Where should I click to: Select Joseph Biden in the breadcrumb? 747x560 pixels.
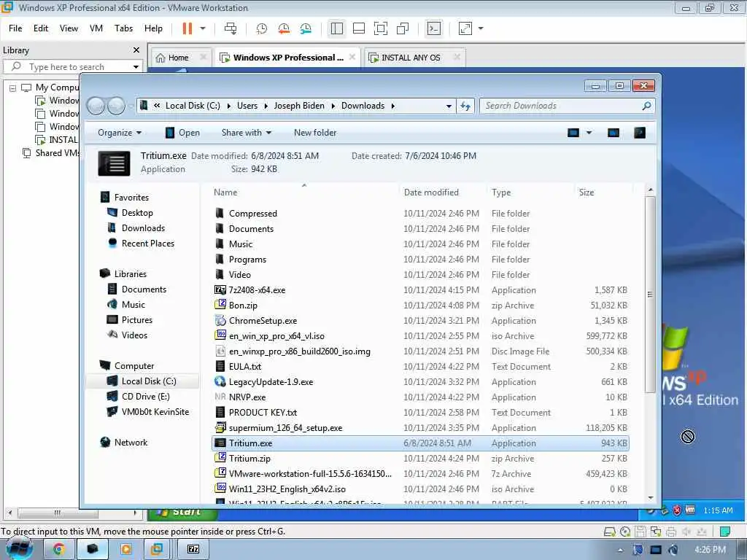pos(299,106)
